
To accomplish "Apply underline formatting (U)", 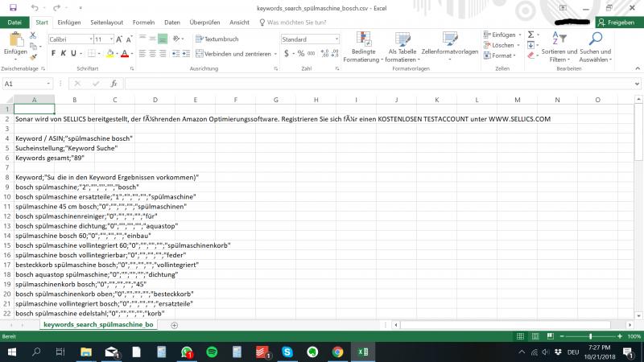I will (x=73, y=53).
